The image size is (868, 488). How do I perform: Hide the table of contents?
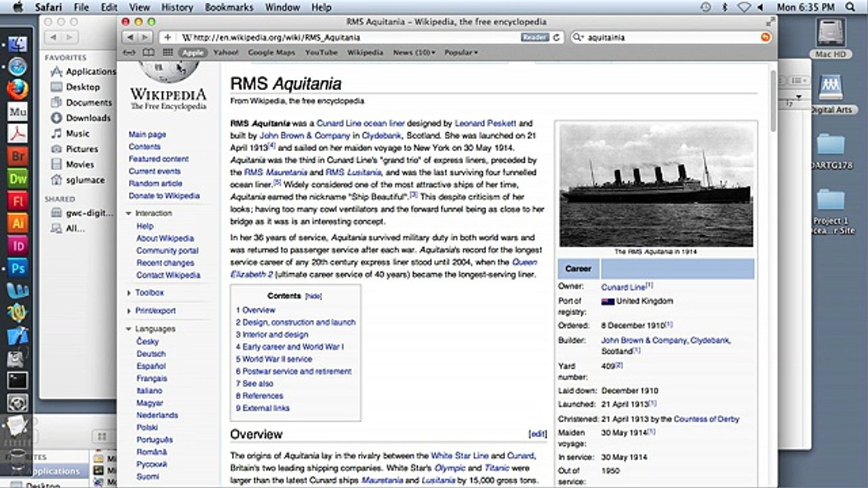coord(313,296)
